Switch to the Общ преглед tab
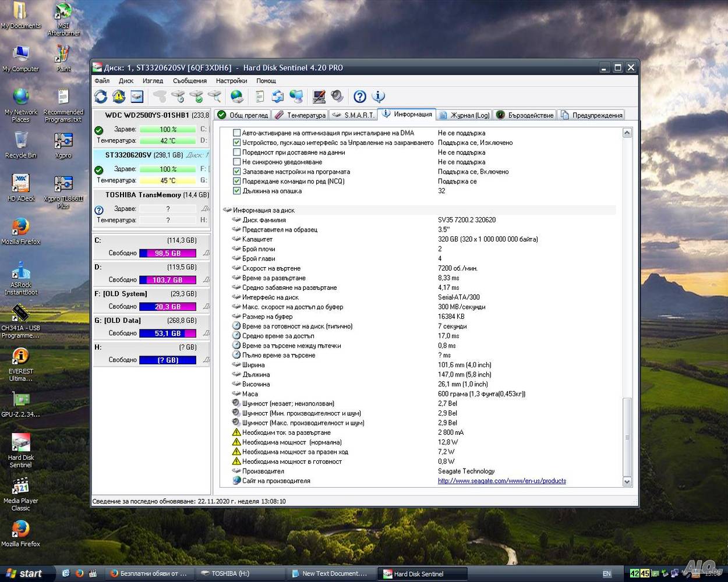728x582 pixels. pyautogui.click(x=242, y=115)
